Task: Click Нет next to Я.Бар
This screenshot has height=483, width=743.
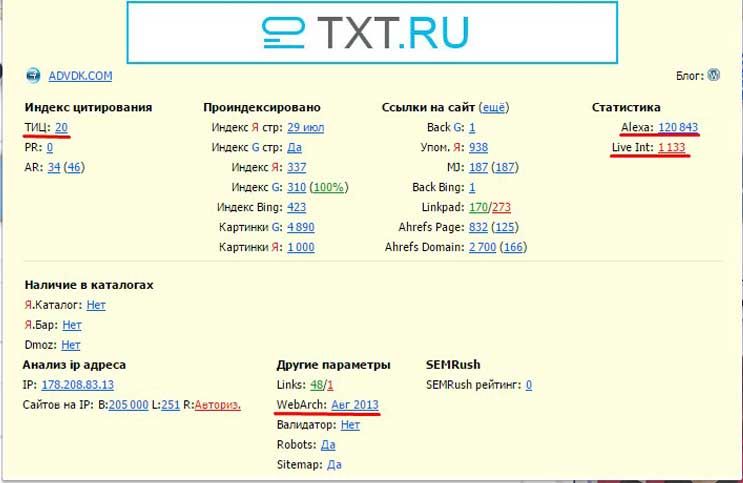Action: [x=72, y=325]
